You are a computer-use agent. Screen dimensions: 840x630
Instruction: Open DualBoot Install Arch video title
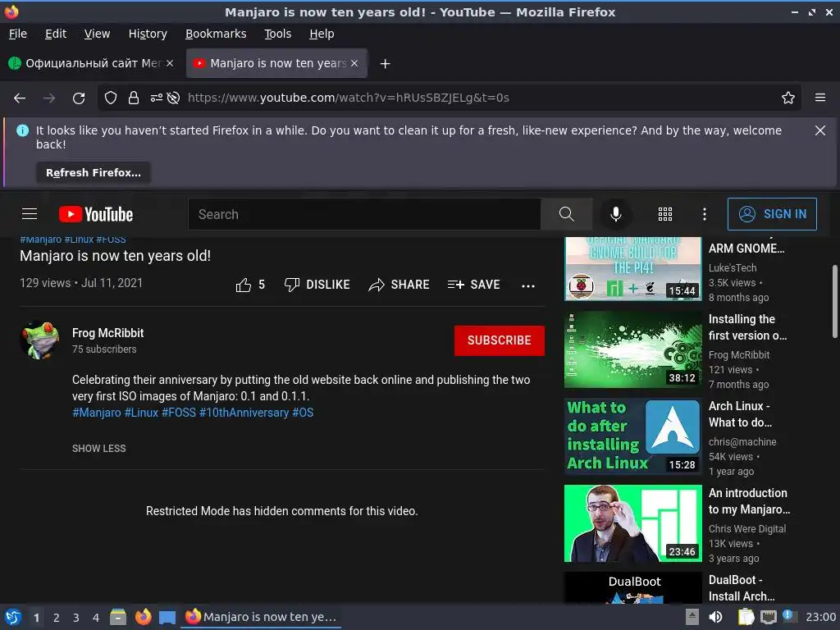[742, 587]
